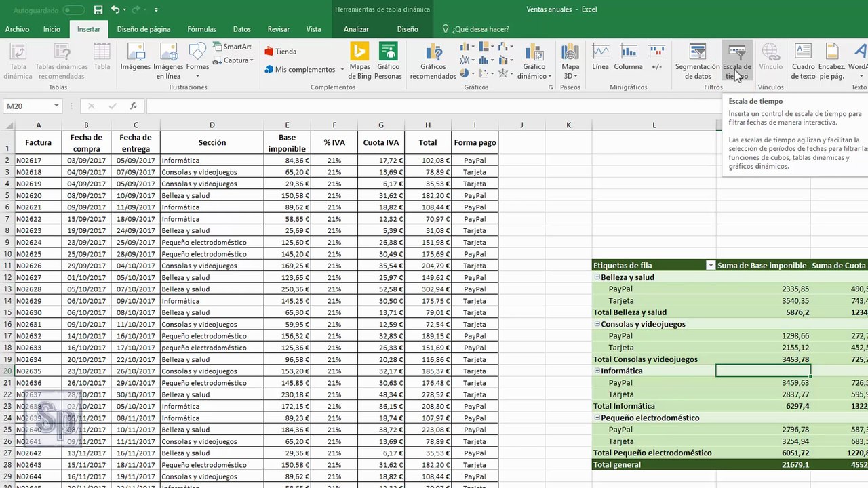Select row 10 header

(7, 254)
